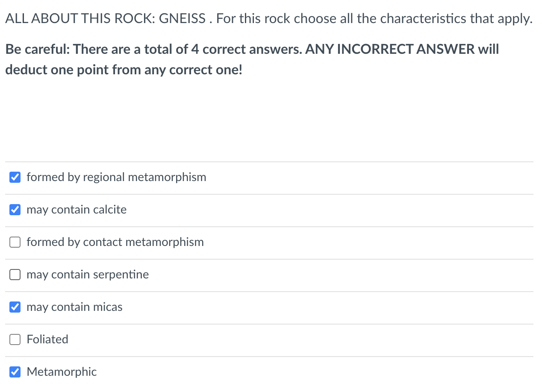Screen dimensions: 542x392
Task: Click the 'Foliated' answer label
Action: (47, 339)
